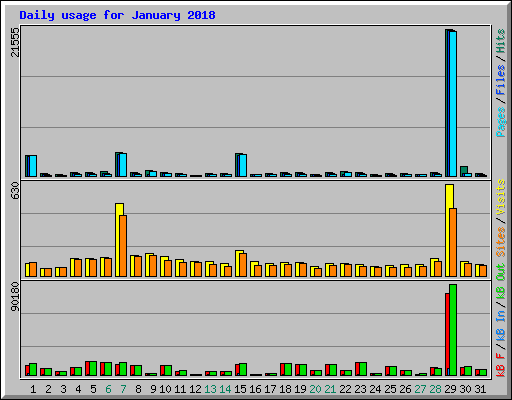Screen dimensions: 512x400
Task: Select day 5 on the x-axis
Action: pos(93,389)
